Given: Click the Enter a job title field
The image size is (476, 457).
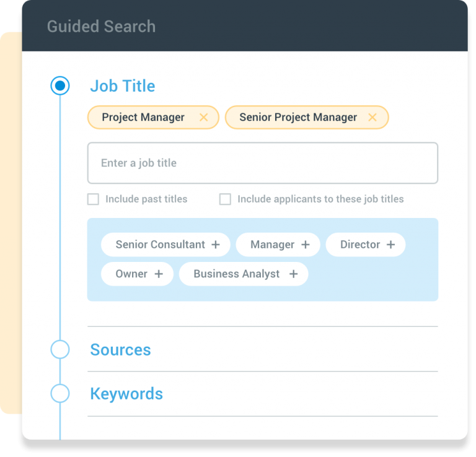Looking at the screenshot, I should (x=262, y=163).
